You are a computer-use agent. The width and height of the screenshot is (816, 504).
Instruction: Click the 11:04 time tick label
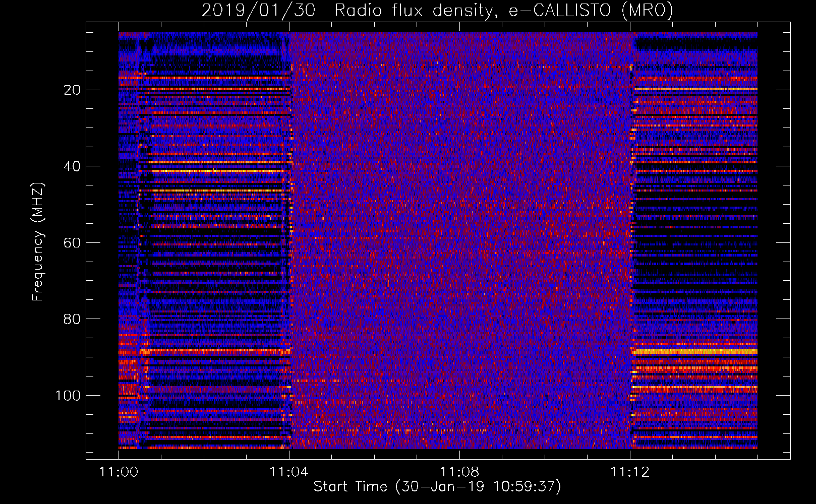click(289, 472)
